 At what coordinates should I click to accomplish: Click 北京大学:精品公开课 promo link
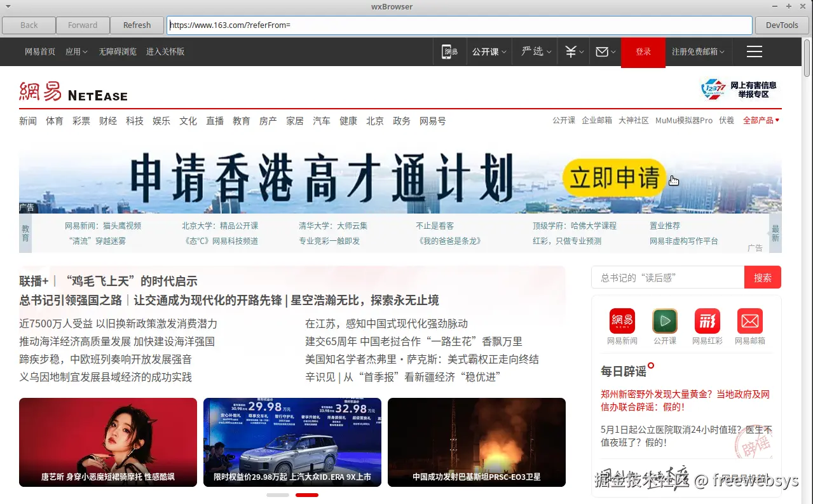[220, 226]
